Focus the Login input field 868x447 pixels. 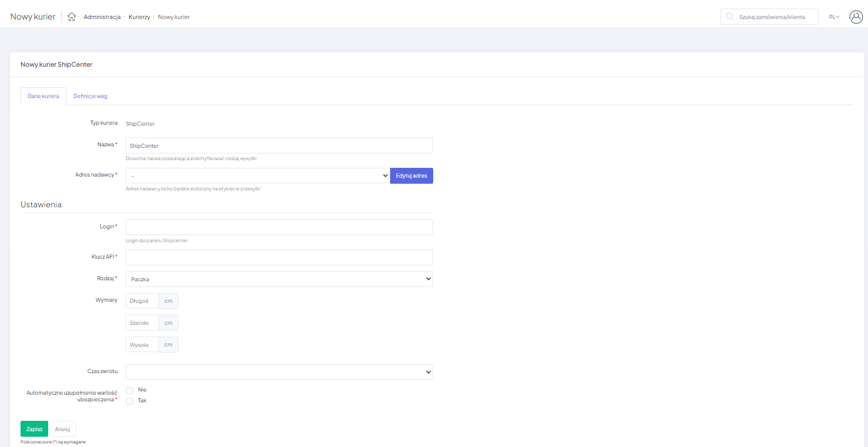(279, 227)
